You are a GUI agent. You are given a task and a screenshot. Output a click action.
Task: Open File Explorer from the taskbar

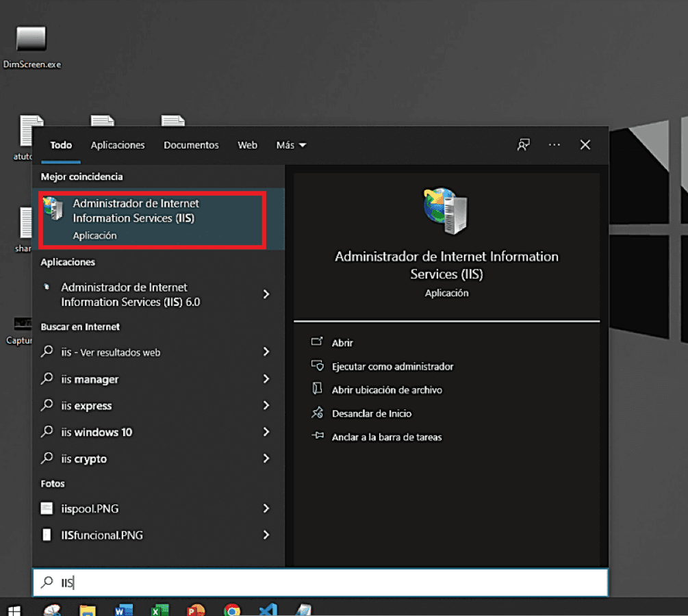(87, 609)
